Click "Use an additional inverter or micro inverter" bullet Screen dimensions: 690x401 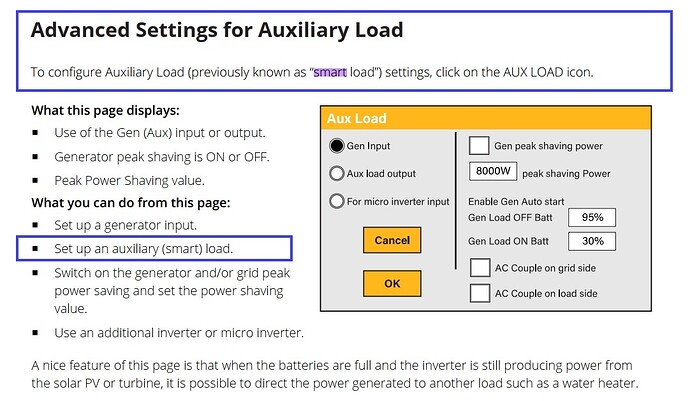pyautogui.click(x=179, y=332)
